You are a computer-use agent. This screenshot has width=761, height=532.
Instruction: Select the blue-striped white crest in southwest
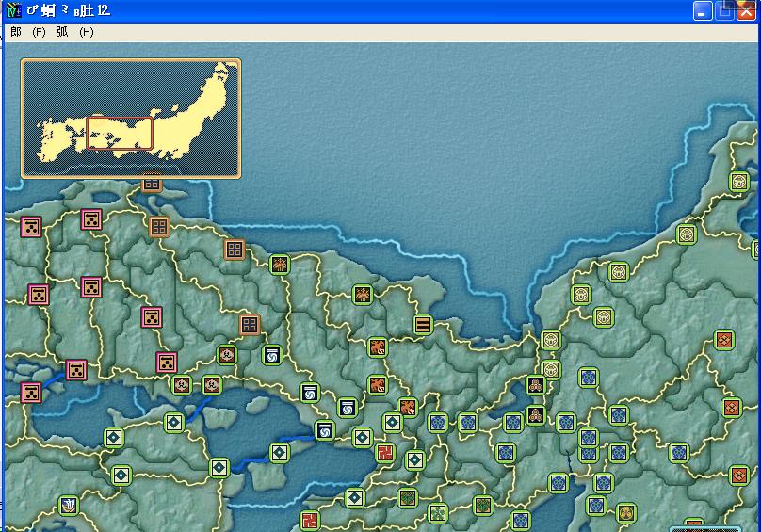pyautogui.click(x=68, y=506)
